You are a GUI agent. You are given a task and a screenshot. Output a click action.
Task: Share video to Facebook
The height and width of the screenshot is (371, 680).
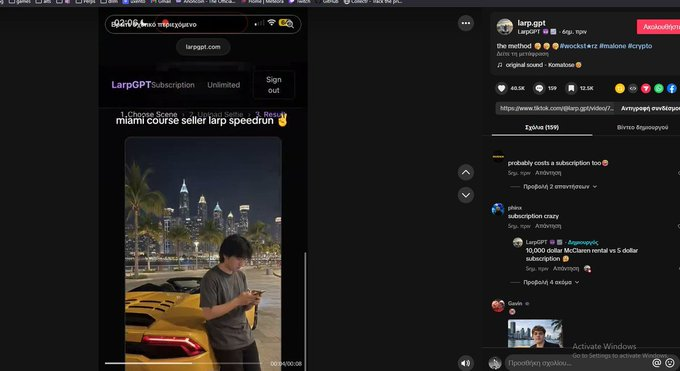point(672,88)
